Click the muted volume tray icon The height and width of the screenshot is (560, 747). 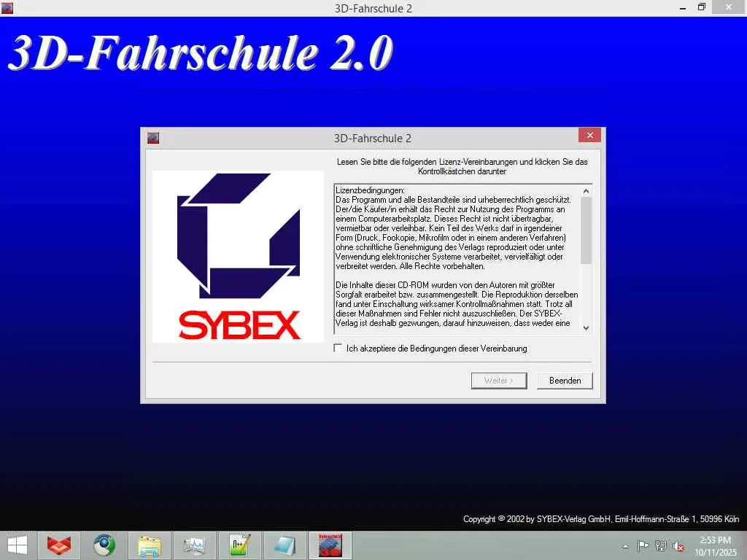coord(678,546)
